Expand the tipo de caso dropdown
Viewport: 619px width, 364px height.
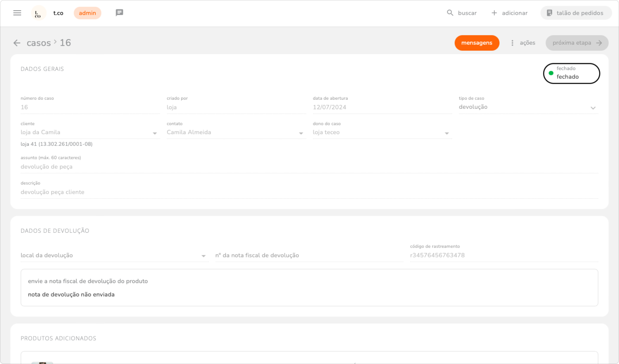(x=593, y=108)
